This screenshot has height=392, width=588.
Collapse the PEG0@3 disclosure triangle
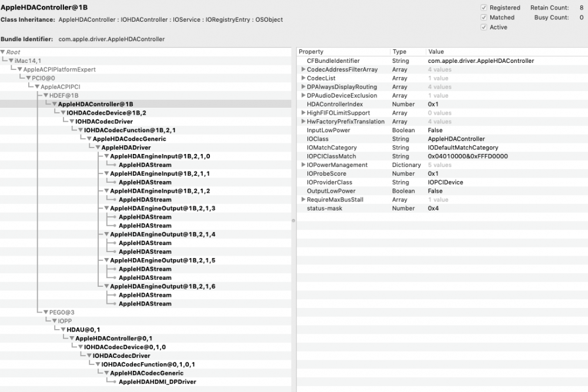pos(46,312)
